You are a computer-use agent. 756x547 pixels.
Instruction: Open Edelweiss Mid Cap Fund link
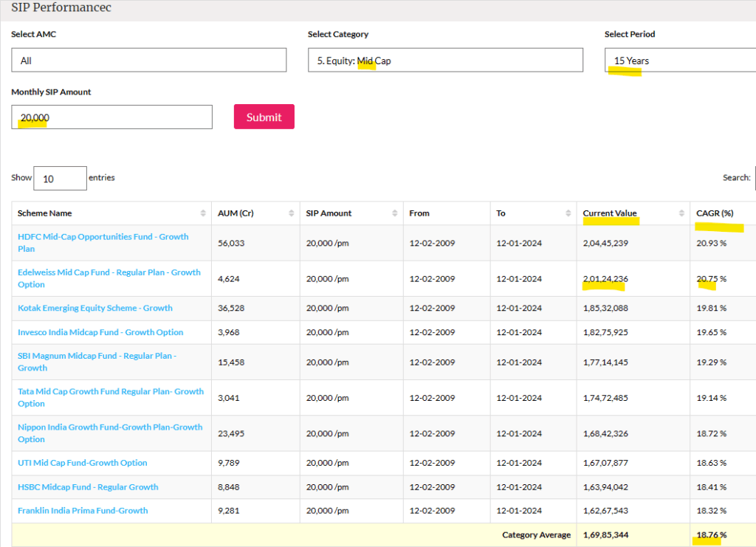pos(109,278)
